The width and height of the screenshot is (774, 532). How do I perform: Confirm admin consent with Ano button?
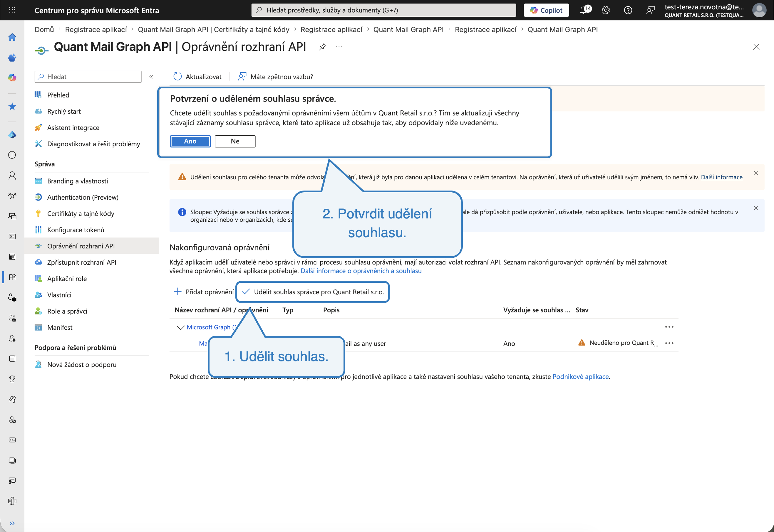[190, 141]
